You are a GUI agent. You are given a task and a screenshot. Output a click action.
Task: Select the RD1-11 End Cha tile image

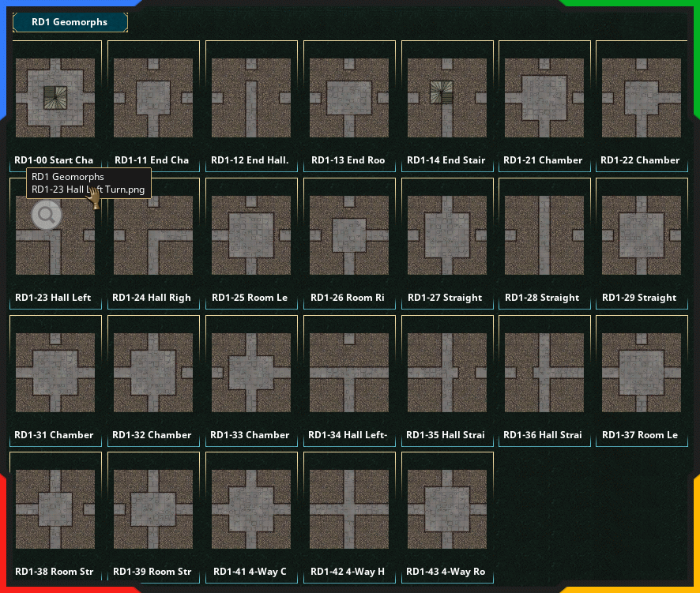[153, 98]
